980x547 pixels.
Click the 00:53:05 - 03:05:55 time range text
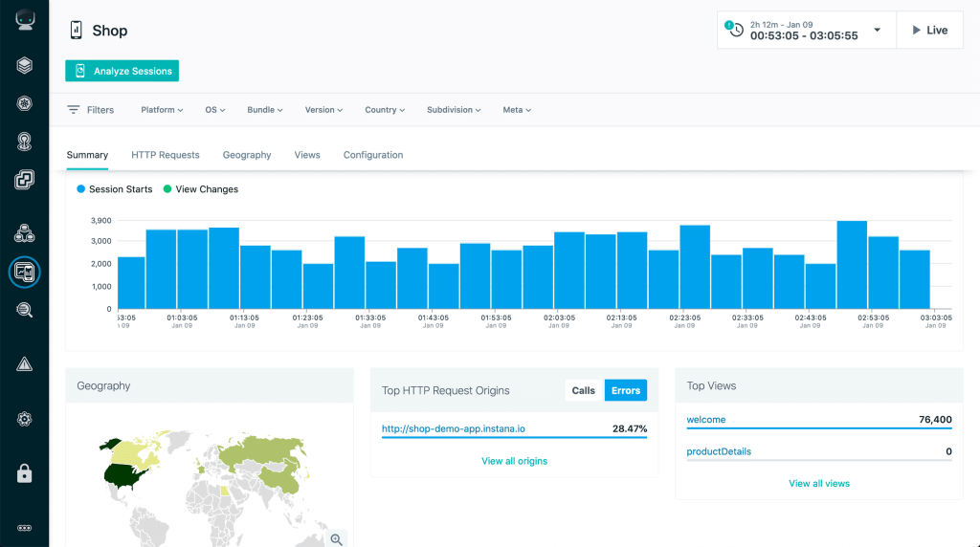coord(804,35)
